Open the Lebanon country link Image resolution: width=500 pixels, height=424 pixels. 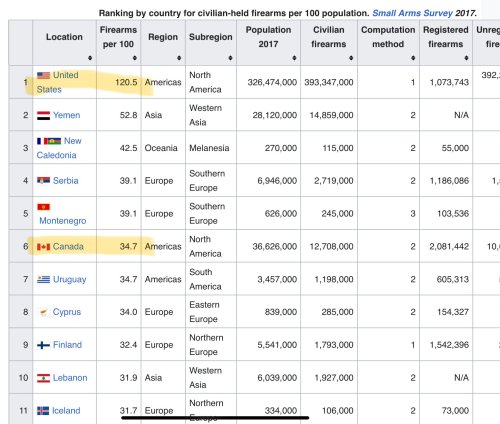tap(70, 378)
